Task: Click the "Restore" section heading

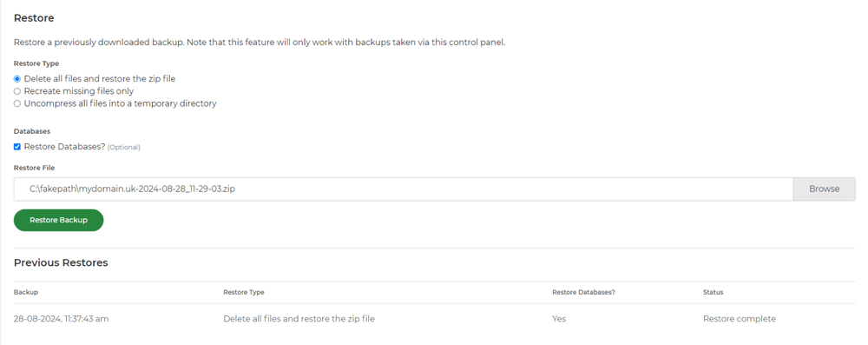Action: tap(34, 18)
